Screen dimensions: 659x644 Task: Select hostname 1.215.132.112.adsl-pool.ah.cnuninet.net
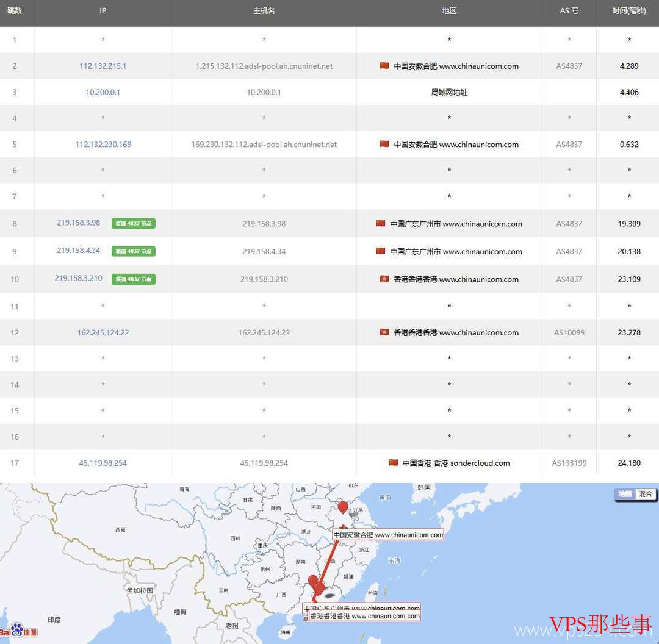click(x=264, y=66)
